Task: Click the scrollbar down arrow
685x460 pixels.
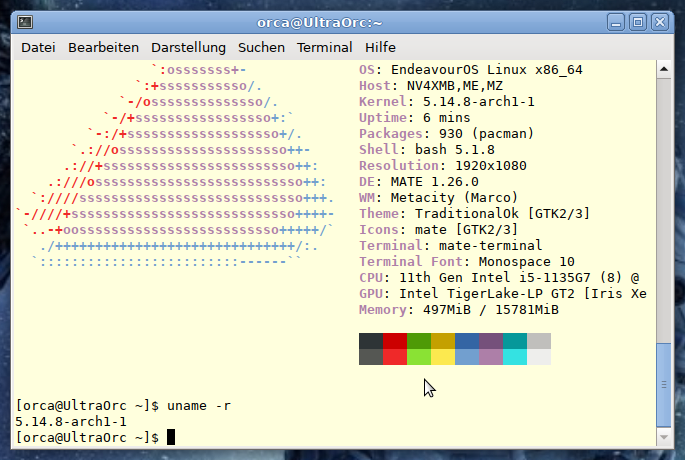Action: 664,437
